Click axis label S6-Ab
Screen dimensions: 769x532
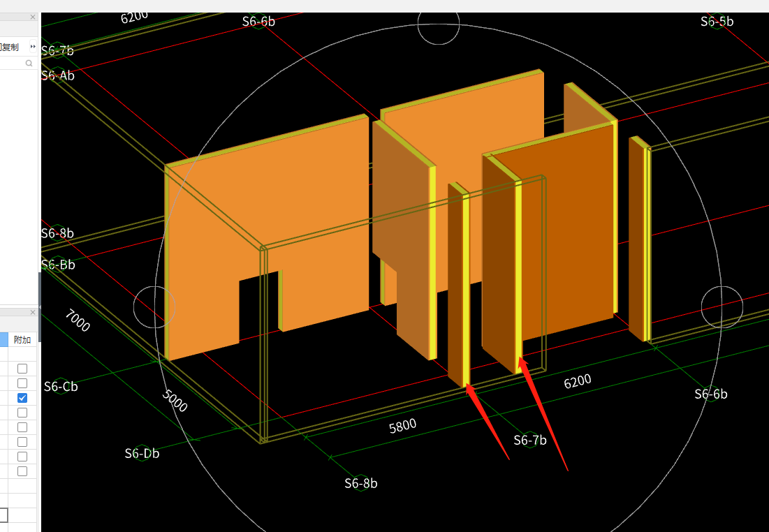pyautogui.click(x=58, y=75)
